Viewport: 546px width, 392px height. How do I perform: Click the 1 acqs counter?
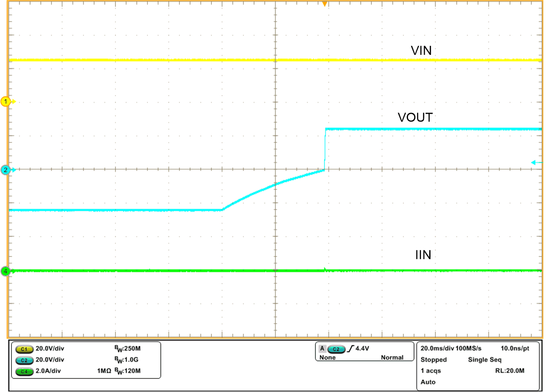pos(431,371)
